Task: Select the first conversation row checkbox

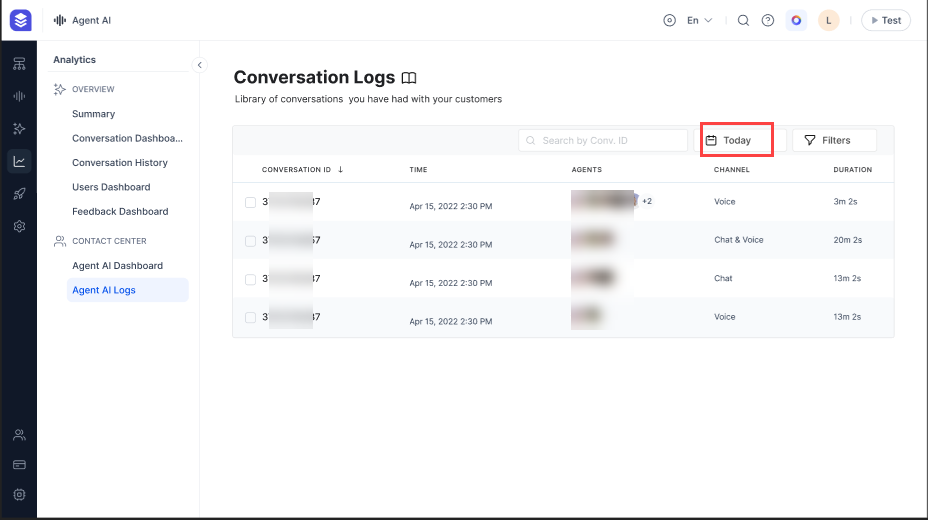Action: pyautogui.click(x=250, y=202)
